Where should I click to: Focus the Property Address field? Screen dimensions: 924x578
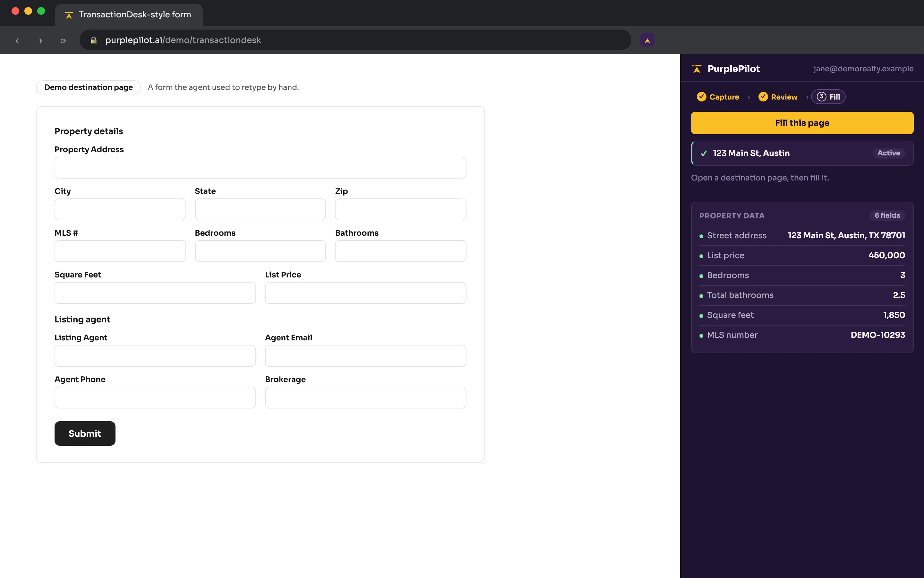coord(261,168)
